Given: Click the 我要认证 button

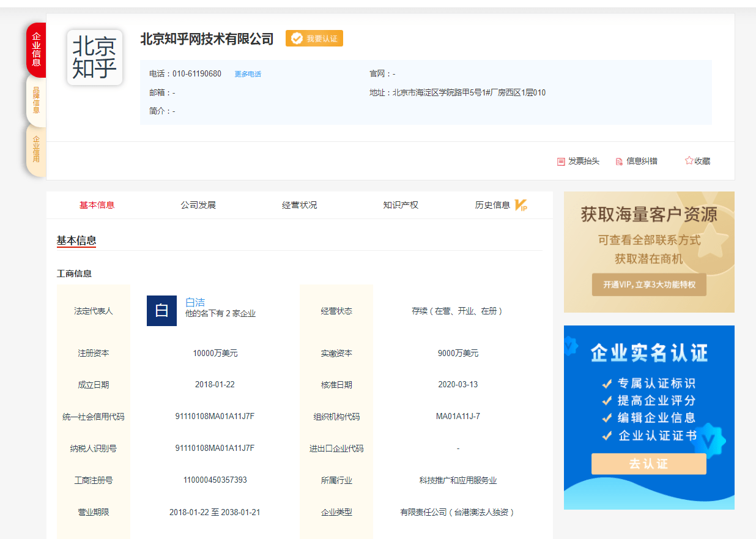Looking at the screenshot, I should pos(314,39).
